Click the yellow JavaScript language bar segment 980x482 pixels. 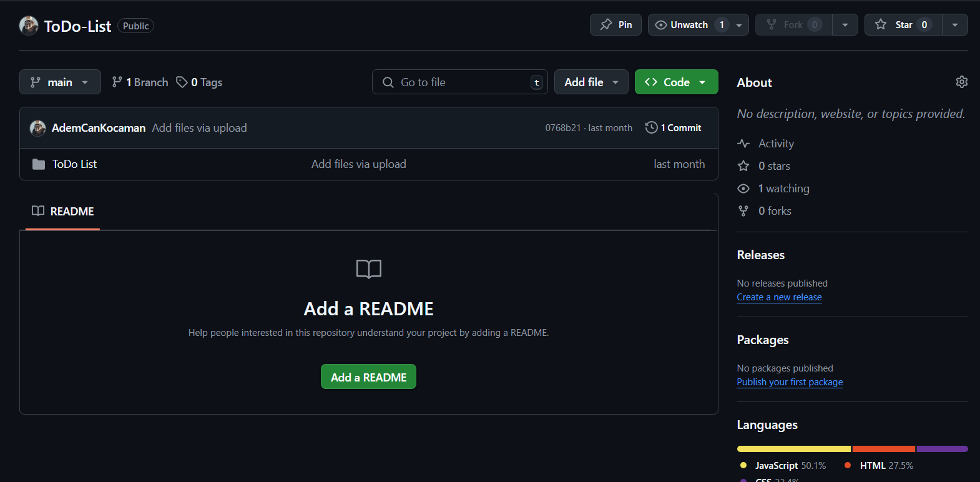point(793,449)
